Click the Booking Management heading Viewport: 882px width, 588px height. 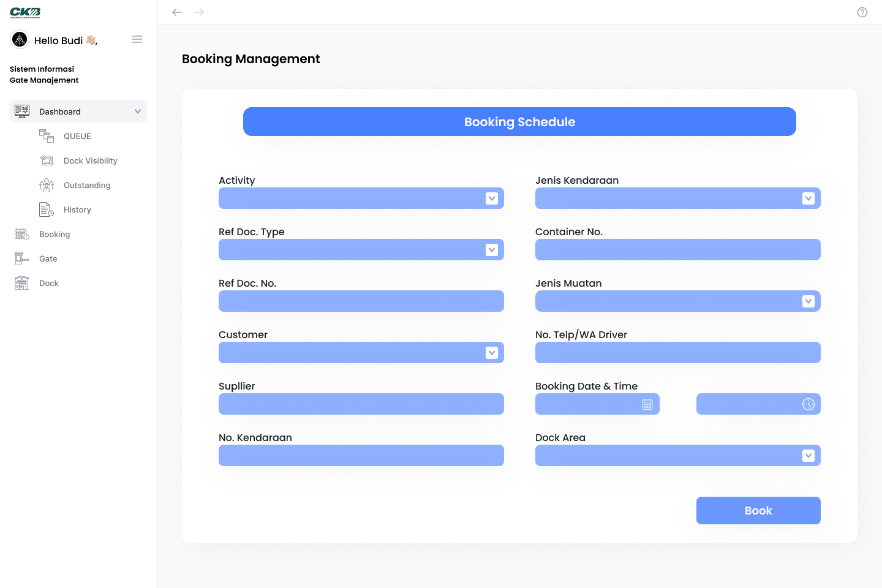251,59
